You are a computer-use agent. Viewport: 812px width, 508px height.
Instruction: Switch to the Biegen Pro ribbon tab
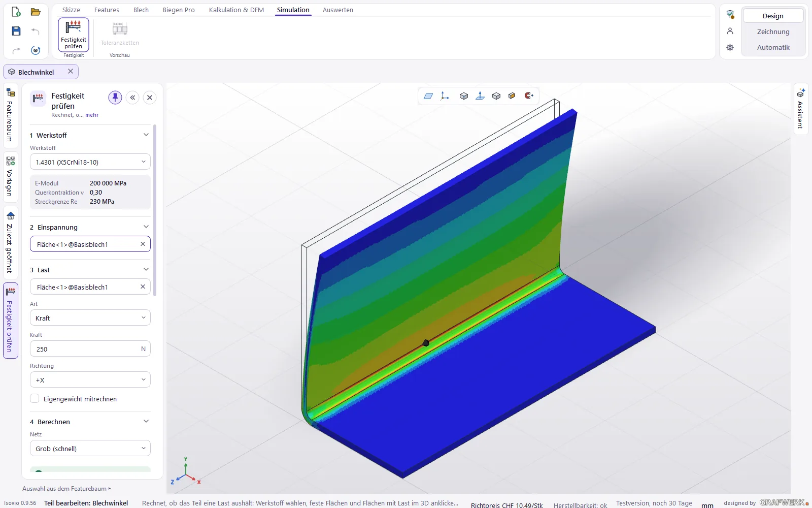pyautogui.click(x=179, y=10)
